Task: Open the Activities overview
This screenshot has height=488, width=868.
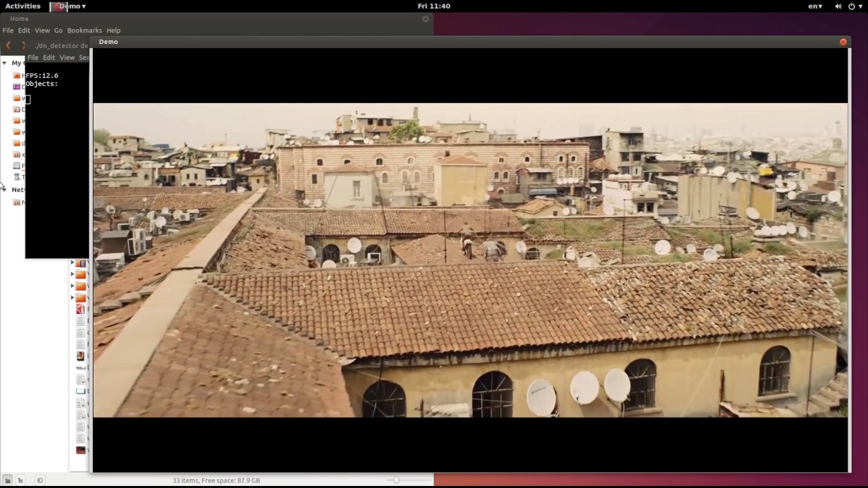Action: [23, 6]
